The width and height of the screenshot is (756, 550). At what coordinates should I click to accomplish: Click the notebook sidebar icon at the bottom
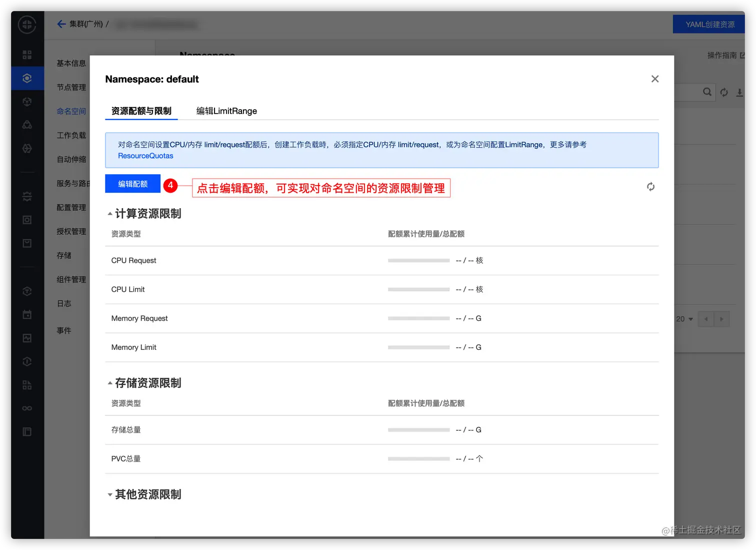27,431
